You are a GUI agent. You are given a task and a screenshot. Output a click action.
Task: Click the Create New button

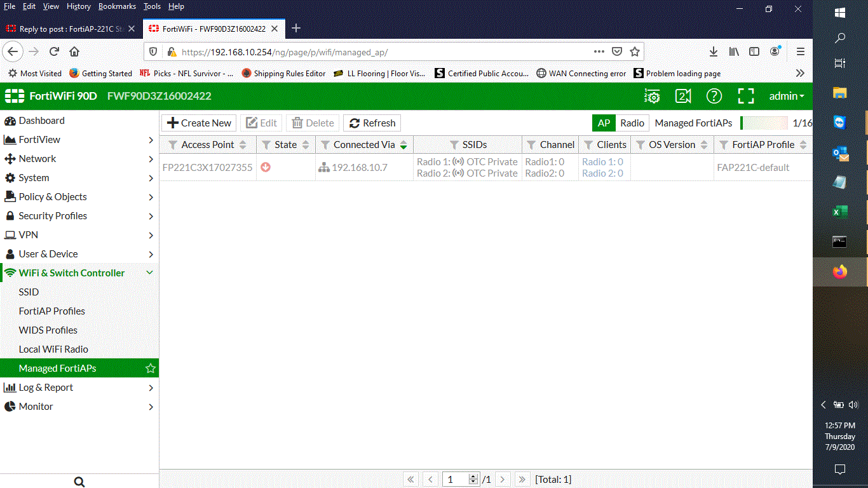(x=199, y=123)
